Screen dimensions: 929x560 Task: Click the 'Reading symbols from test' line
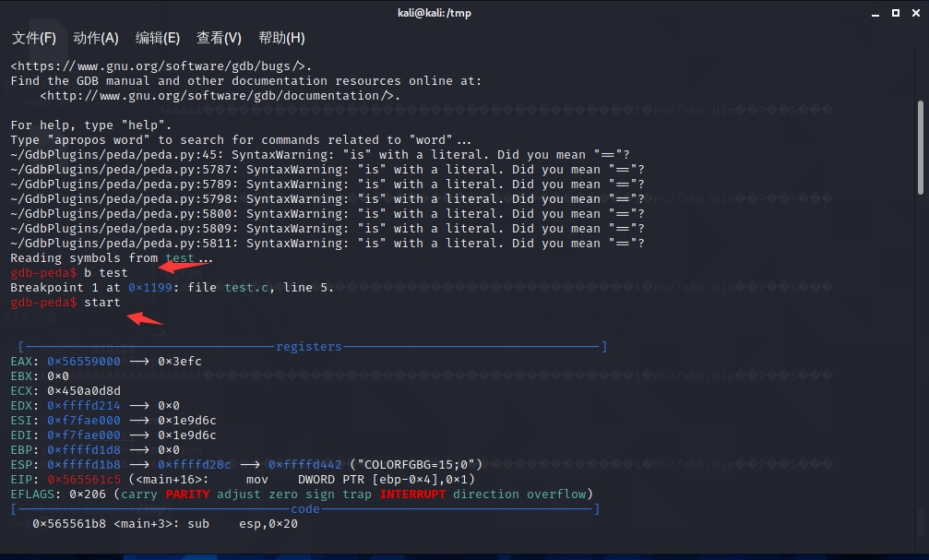tap(112, 257)
